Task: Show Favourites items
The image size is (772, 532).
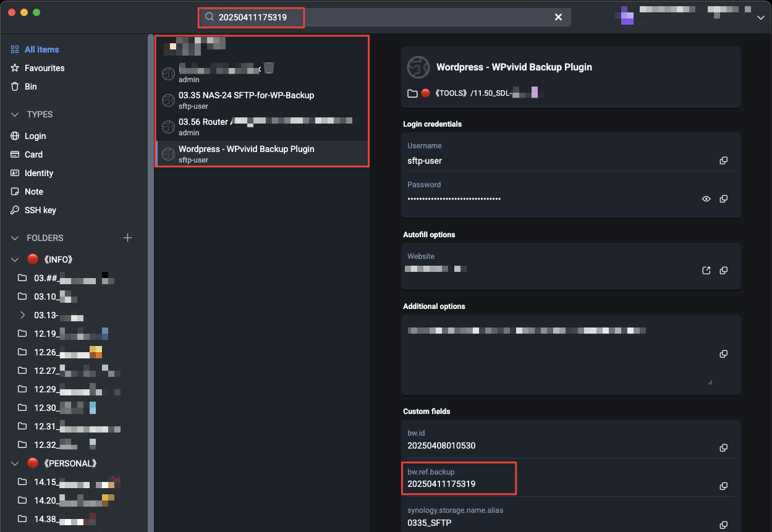Action: pos(44,68)
